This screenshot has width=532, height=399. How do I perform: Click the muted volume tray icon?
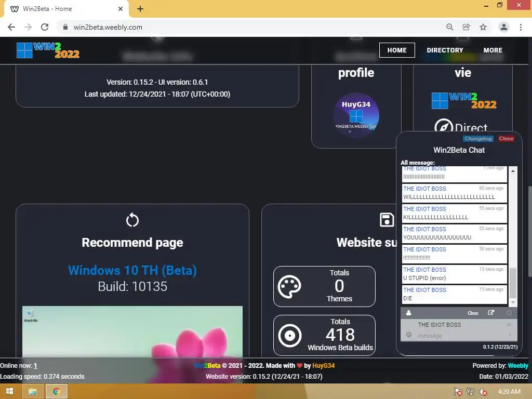pos(483,392)
